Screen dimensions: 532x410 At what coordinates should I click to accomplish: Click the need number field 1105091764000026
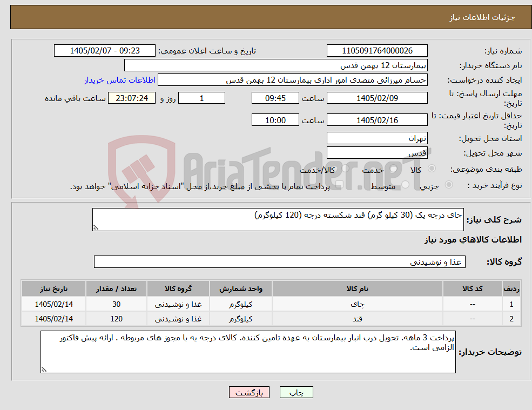point(377,51)
